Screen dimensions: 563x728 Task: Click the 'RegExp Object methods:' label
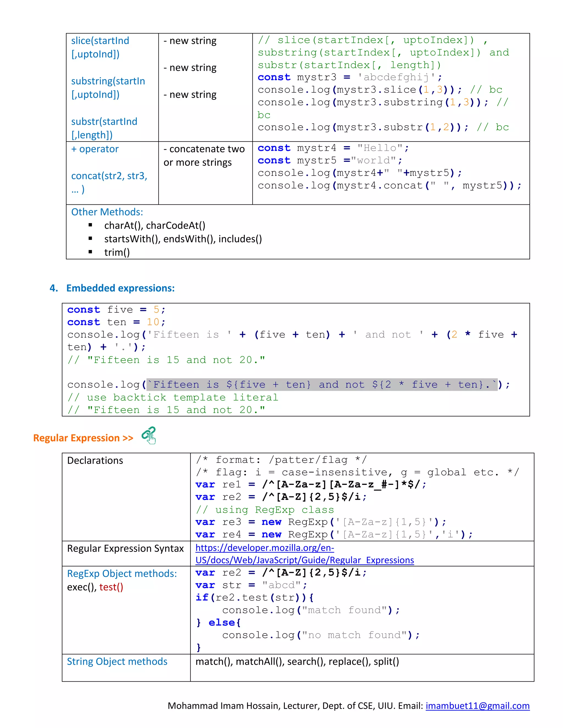coord(122,573)
